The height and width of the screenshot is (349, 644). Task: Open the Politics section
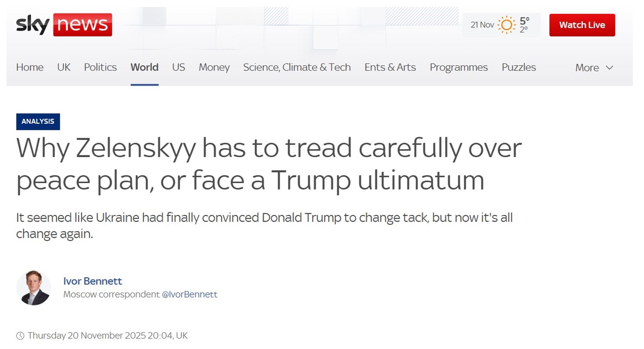[100, 67]
